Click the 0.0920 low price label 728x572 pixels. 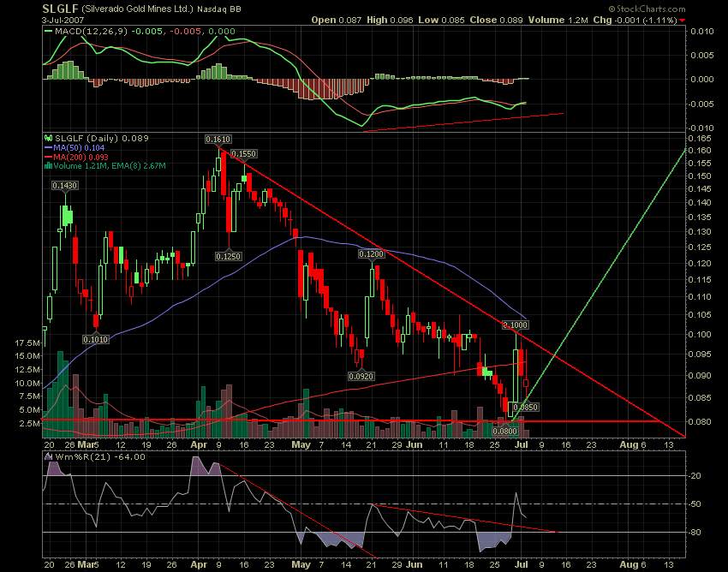(361, 376)
